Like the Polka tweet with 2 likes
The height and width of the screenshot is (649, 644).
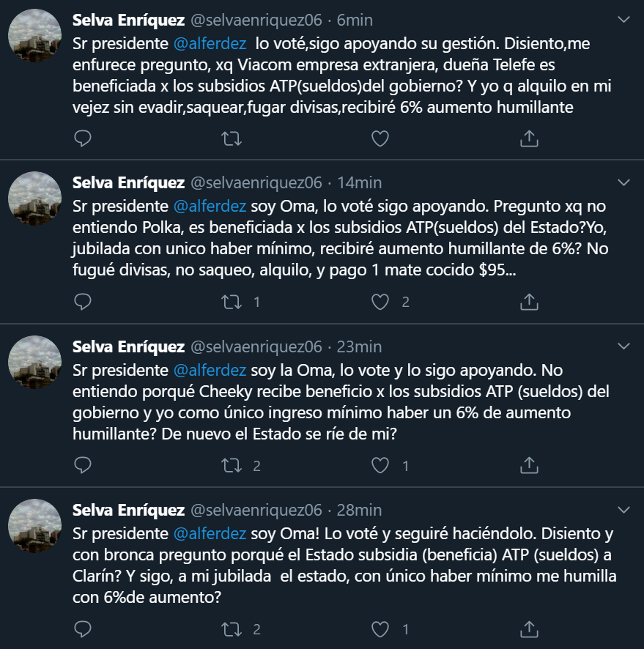[380, 301]
